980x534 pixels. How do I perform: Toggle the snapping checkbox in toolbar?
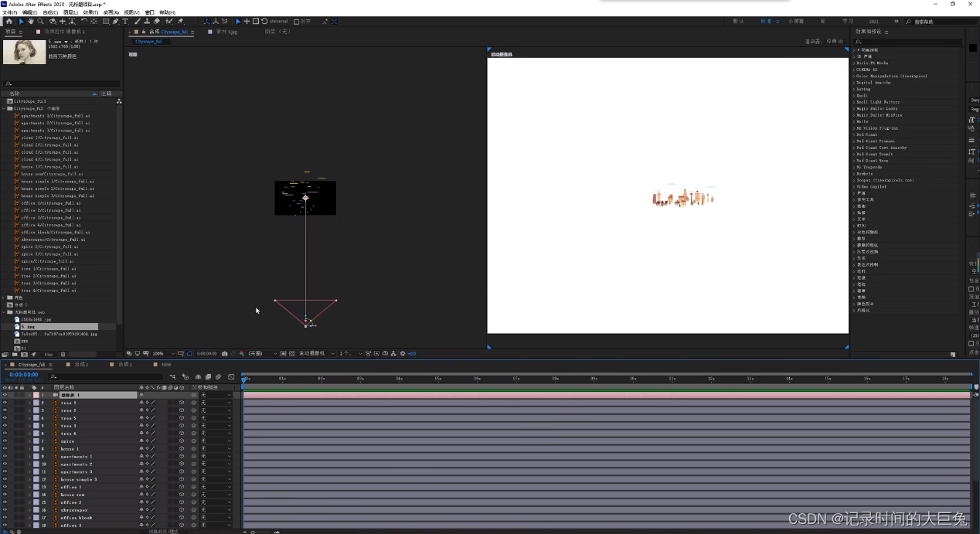click(296, 22)
